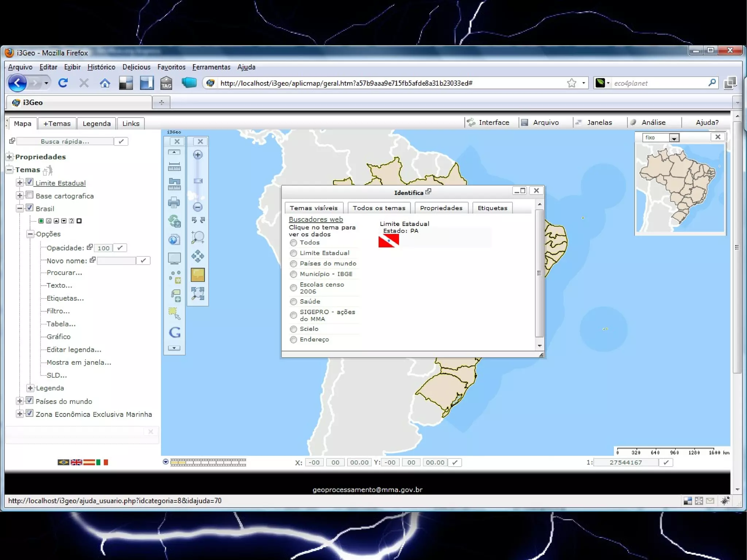This screenshot has width=747, height=560.
Task: Select the pan move arrows tool
Action: coord(198,256)
